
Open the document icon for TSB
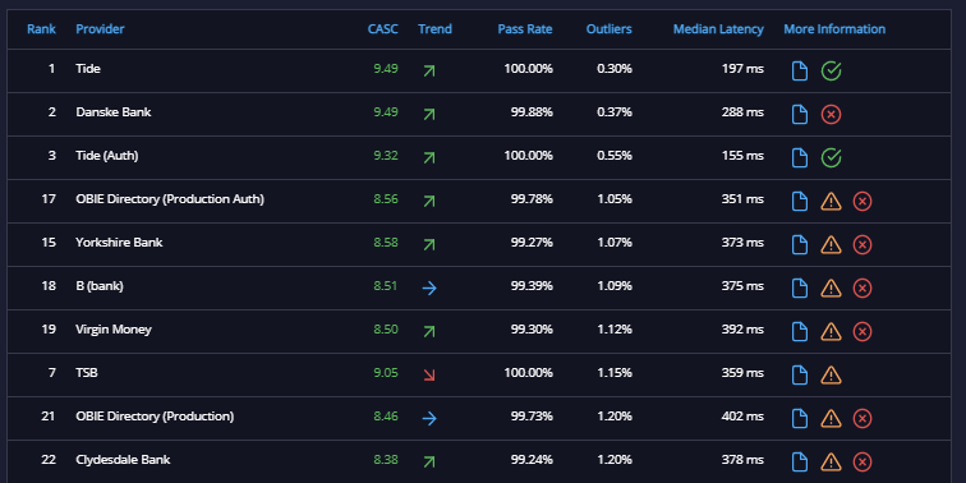(799, 374)
